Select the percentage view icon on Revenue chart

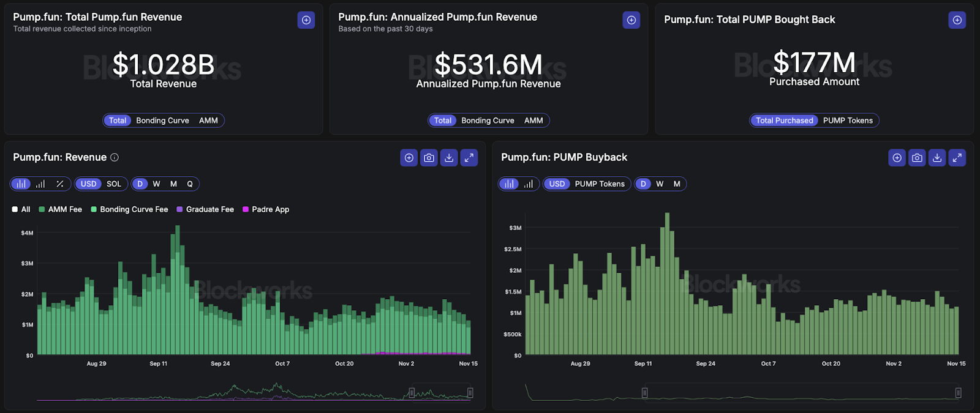pyautogui.click(x=59, y=184)
